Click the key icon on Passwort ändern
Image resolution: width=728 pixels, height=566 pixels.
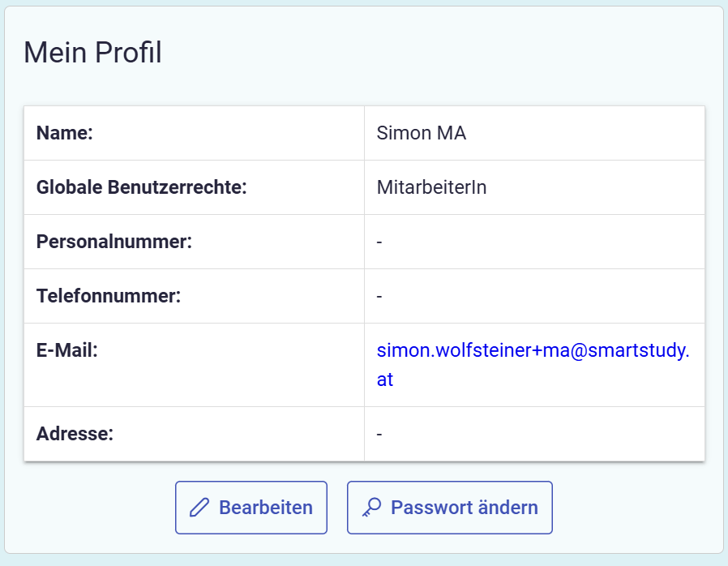click(371, 508)
